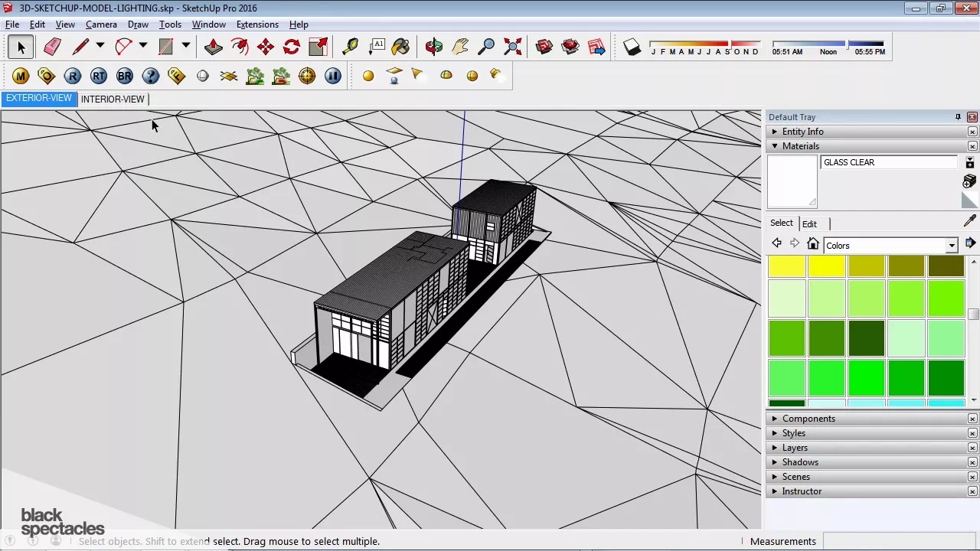Go to the materials home icon
This screenshot has width=980, height=551.
(813, 244)
